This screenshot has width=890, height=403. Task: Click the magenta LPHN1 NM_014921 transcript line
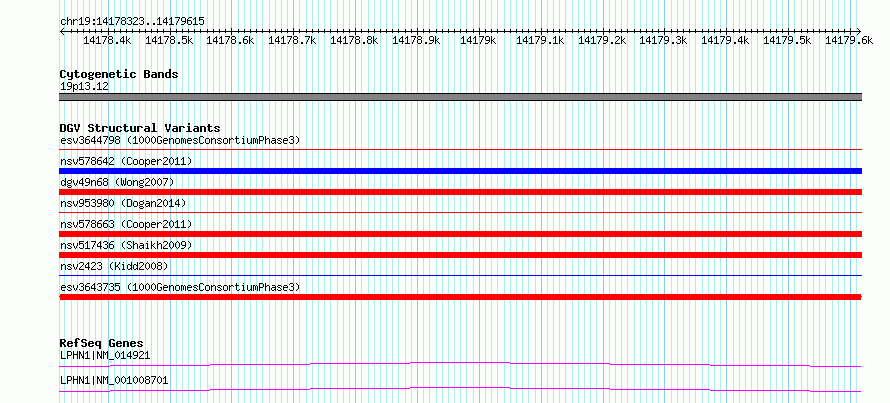460,364
